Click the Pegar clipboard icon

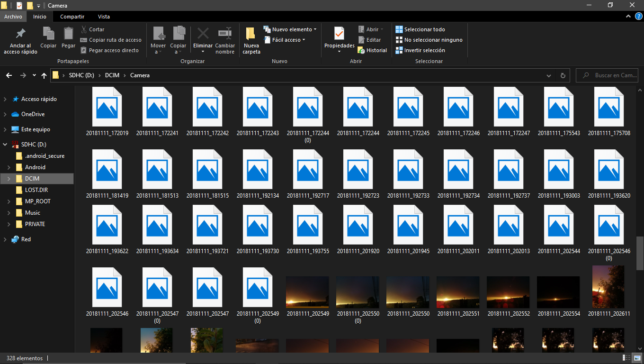click(69, 34)
